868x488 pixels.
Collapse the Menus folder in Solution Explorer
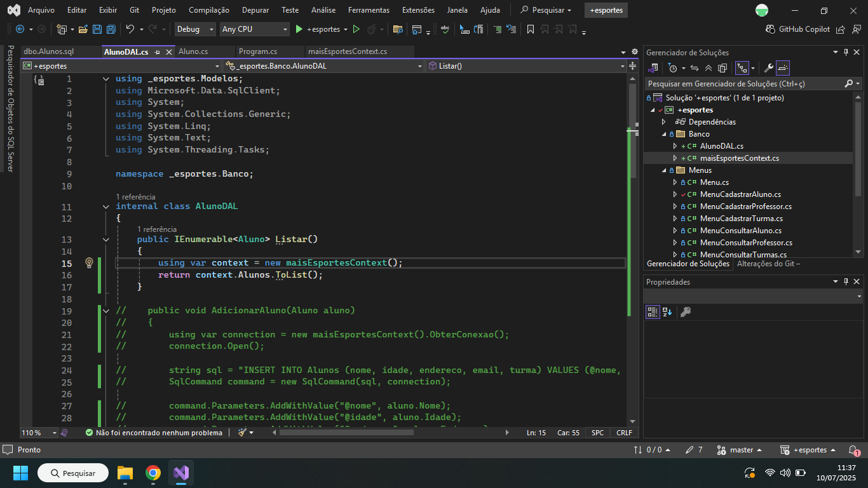tap(663, 170)
